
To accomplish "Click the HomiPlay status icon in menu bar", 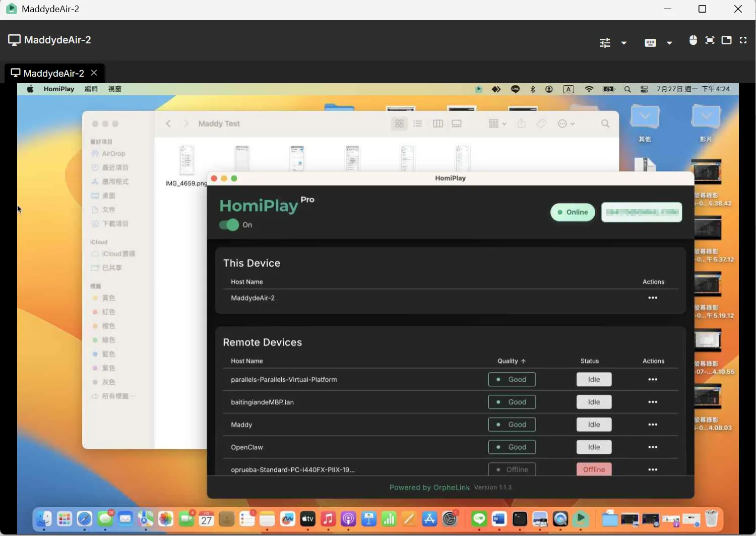I will point(478,89).
